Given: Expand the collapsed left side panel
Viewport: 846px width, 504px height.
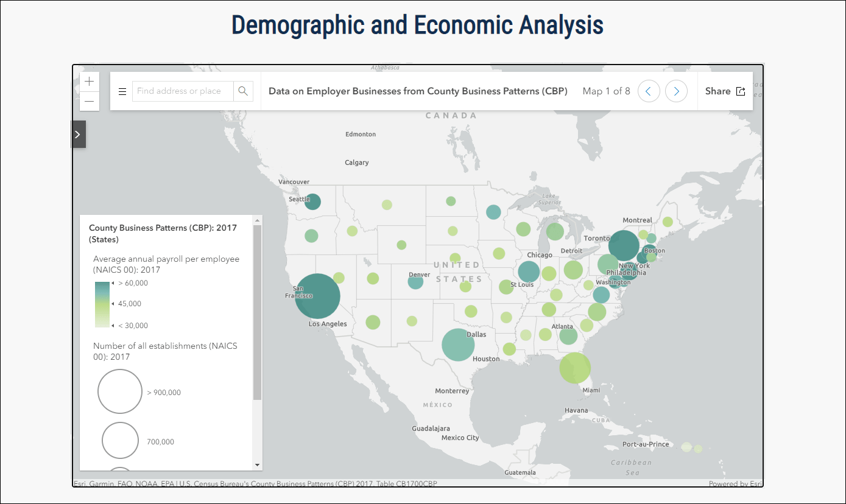Looking at the screenshot, I should pos(79,134).
